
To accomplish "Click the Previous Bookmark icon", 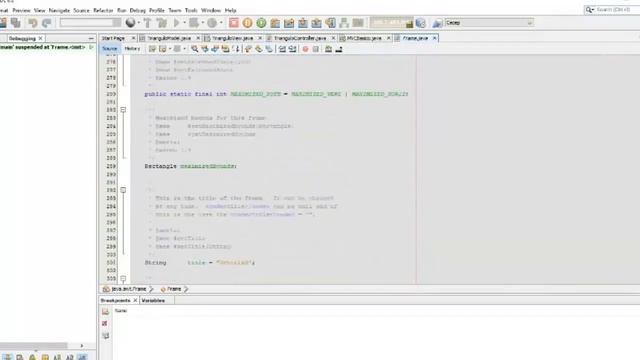I will point(248,49).
